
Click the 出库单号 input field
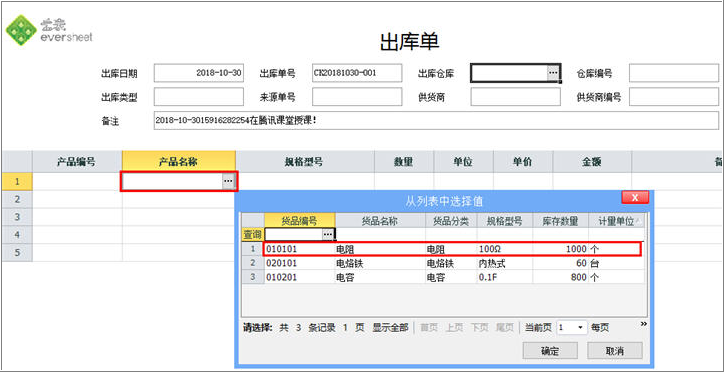tap(357, 73)
